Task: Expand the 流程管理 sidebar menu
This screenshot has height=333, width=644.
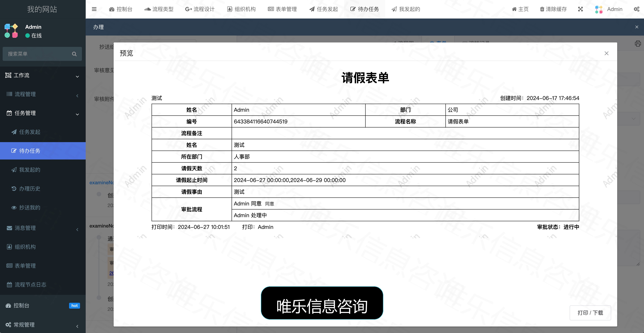Action: (x=43, y=94)
